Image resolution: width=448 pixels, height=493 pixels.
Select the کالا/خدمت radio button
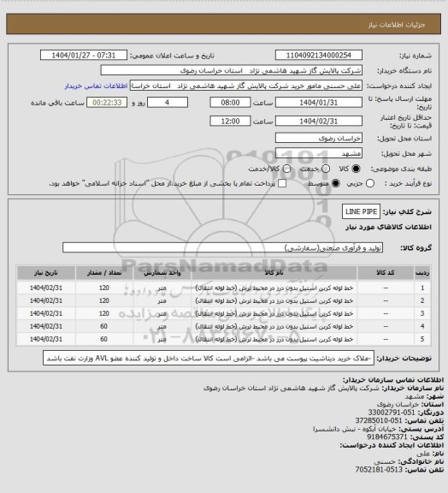[x=286, y=169]
